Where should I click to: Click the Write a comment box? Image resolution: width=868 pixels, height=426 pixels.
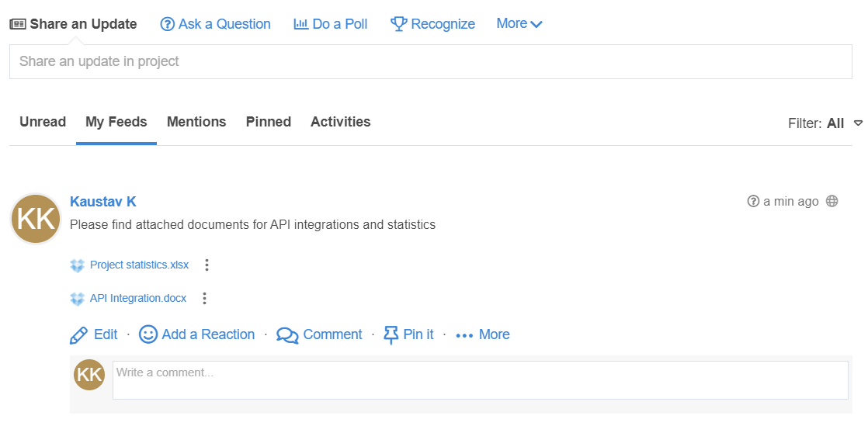[x=480, y=380]
